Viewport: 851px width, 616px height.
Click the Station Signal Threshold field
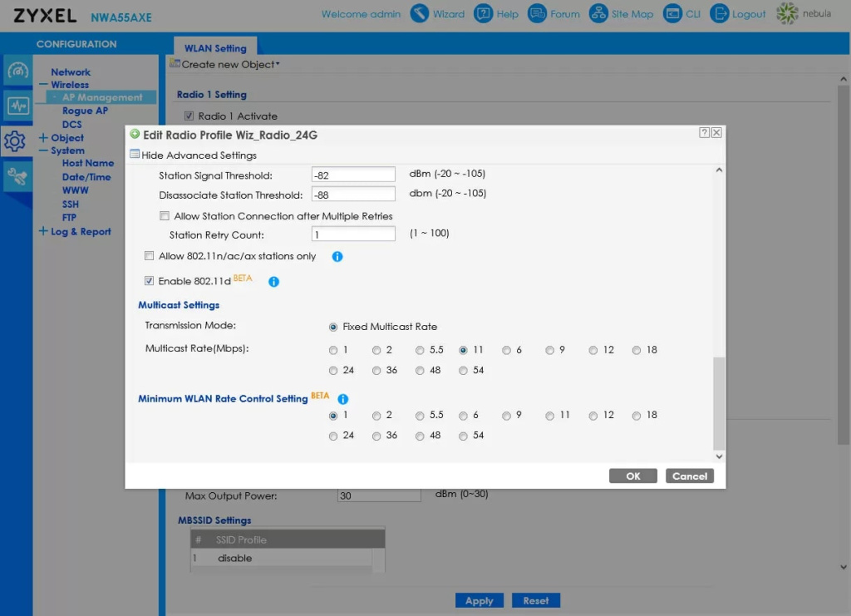tap(353, 175)
